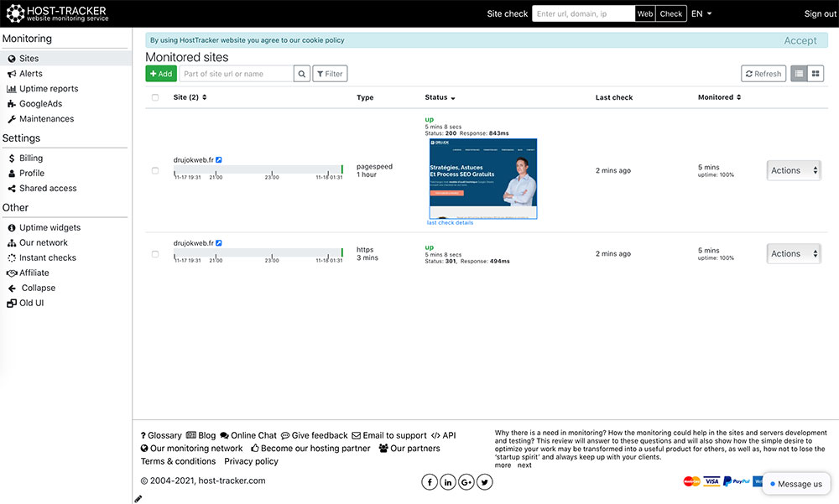The height and width of the screenshot is (504, 839).
Task: Open API footer link
Action: 444,435
